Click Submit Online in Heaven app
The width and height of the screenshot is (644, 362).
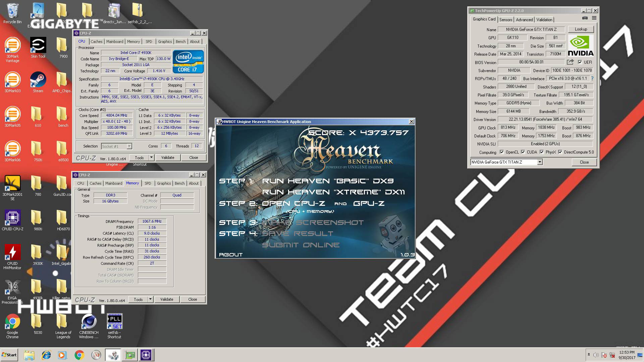[x=301, y=245]
